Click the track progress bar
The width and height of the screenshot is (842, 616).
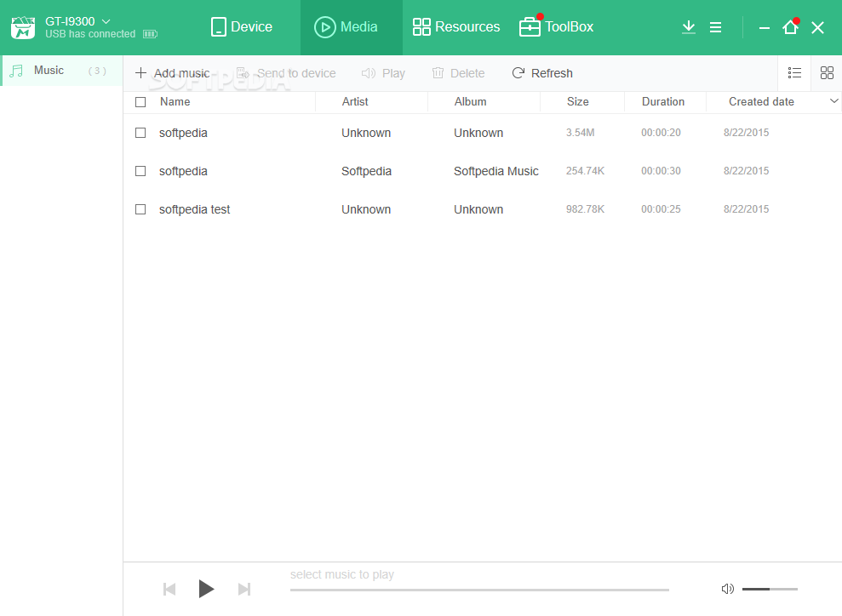(479, 590)
